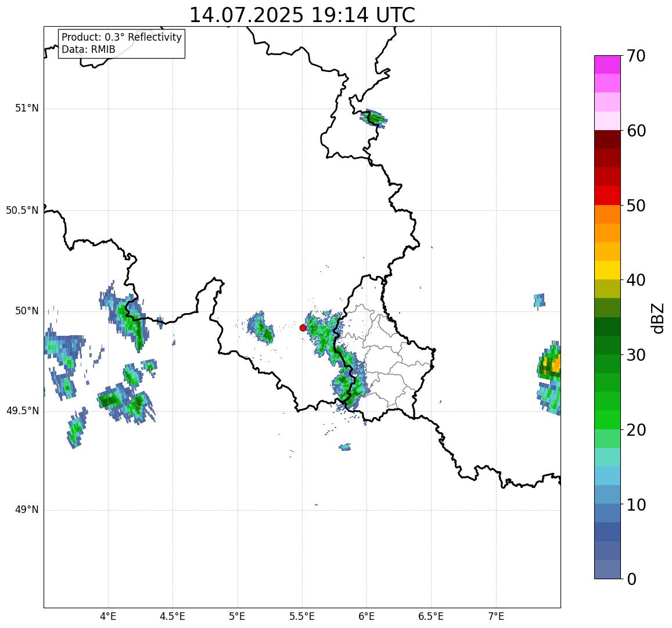672x628 pixels.
Task: Click the 50°N latitude label
Action: (x=27, y=311)
